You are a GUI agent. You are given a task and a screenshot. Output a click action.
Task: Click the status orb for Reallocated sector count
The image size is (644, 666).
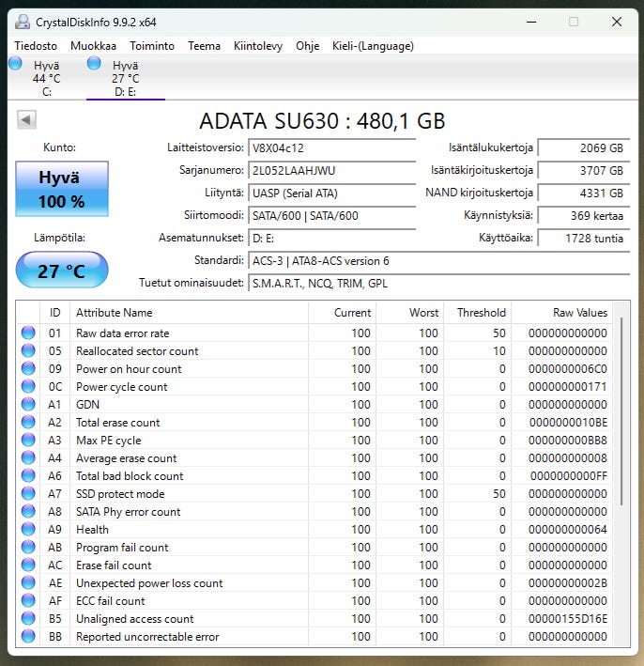pyautogui.click(x=28, y=350)
